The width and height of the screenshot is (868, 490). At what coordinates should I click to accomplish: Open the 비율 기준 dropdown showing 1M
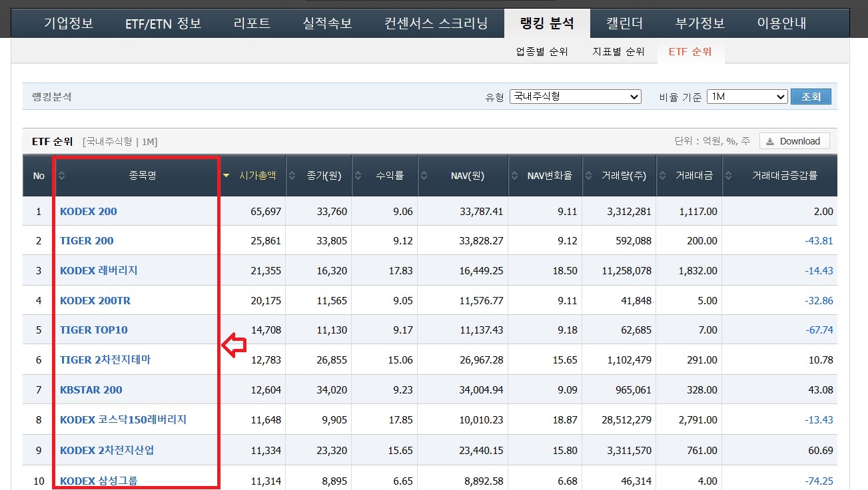[x=747, y=97]
